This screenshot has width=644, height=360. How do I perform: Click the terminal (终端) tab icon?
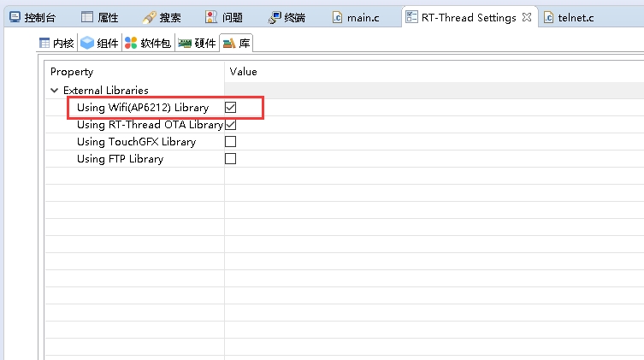[x=275, y=16]
